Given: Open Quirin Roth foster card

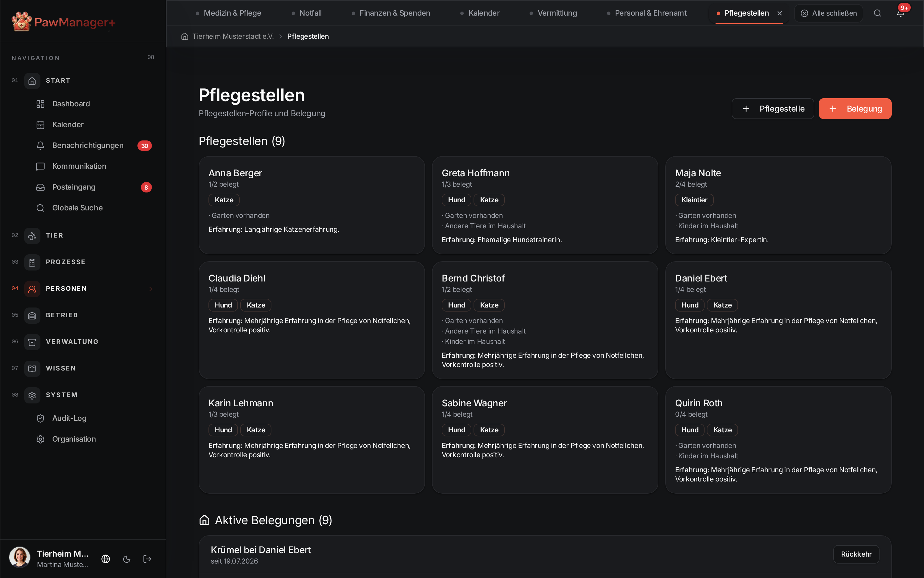Looking at the screenshot, I should coord(778,440).
